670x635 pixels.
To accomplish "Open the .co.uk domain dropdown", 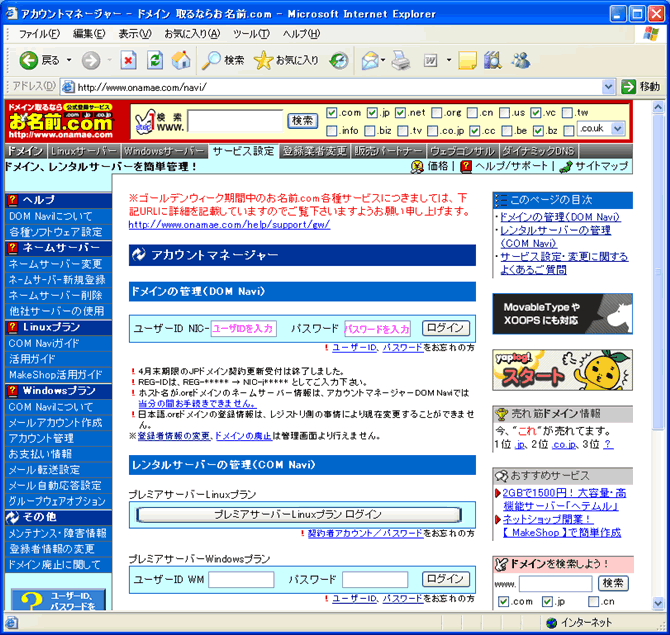I will click(x=617, y=128).
